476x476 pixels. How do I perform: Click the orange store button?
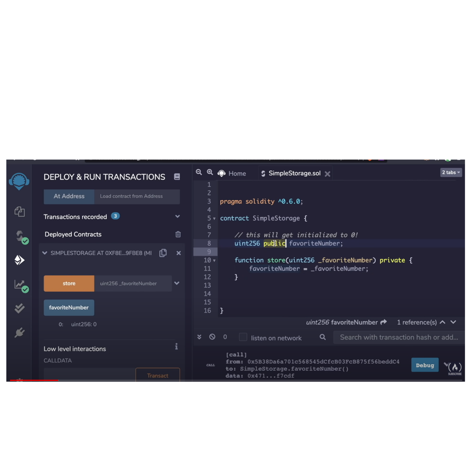(x=69, y=283)
